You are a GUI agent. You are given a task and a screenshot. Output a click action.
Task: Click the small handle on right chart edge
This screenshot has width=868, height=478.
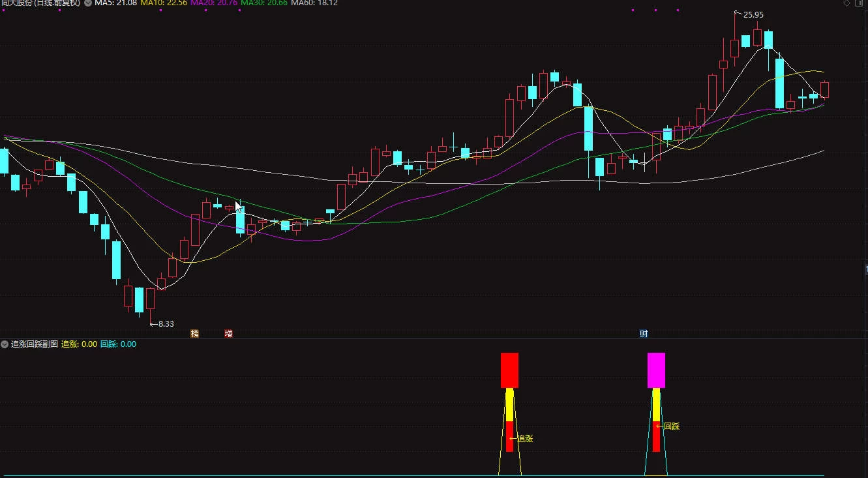coord(866,269)
